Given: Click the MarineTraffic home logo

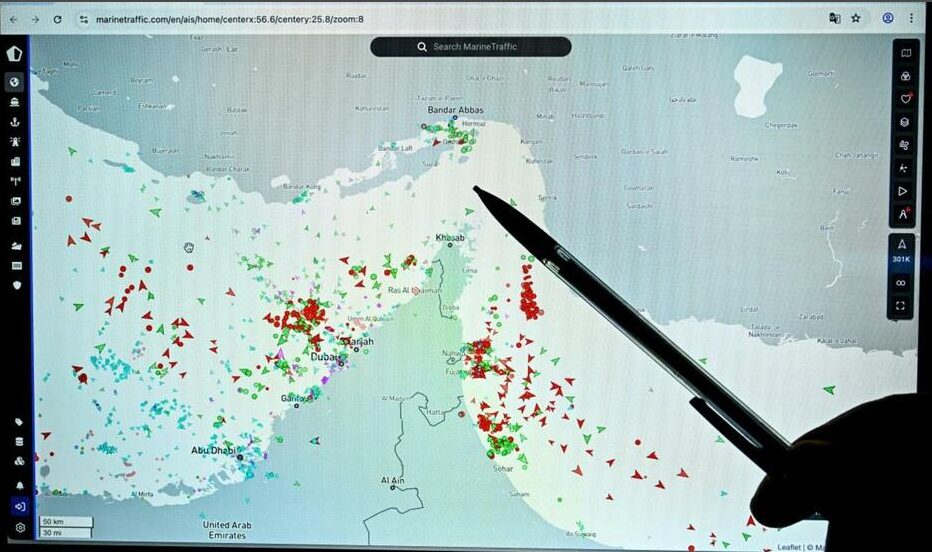Looking at the screenshot, I should pyautogui.click(x=15, y=55).
